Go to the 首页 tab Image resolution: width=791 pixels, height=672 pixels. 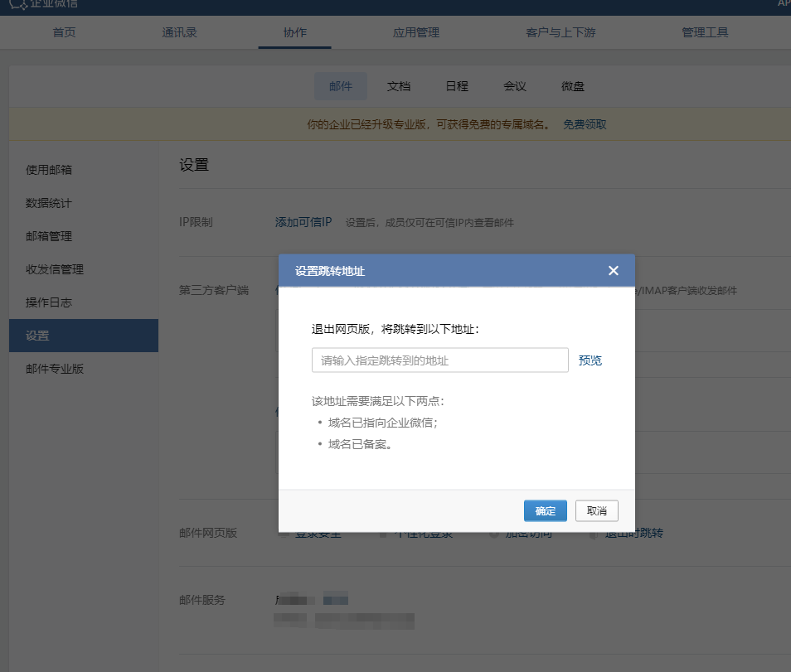pyautogui.click(x=64, y=32)
